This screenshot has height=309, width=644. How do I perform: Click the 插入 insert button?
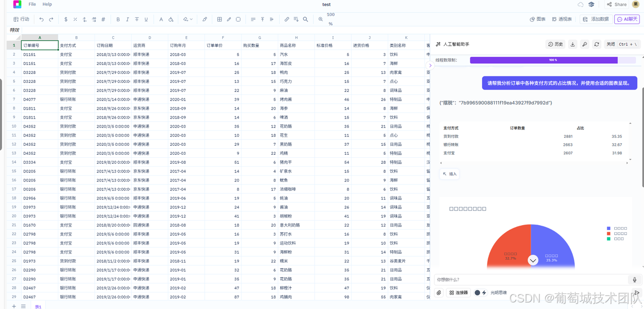pos(449,174)
